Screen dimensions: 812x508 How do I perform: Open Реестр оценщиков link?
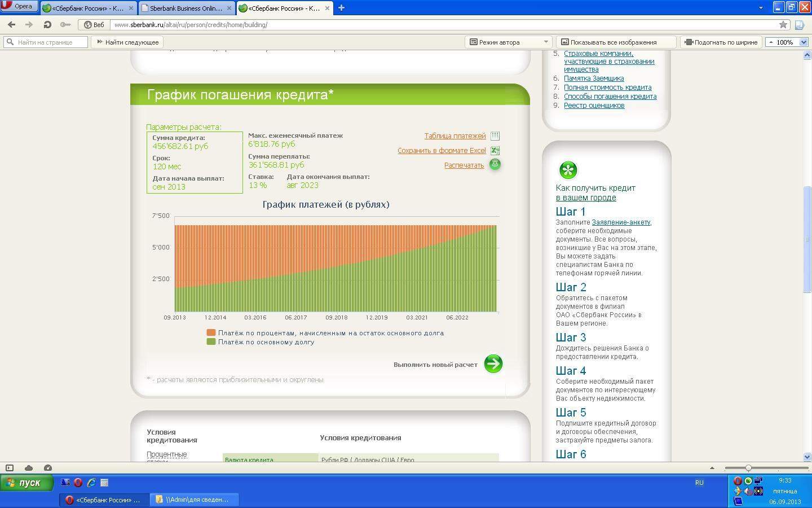[594, 106]
